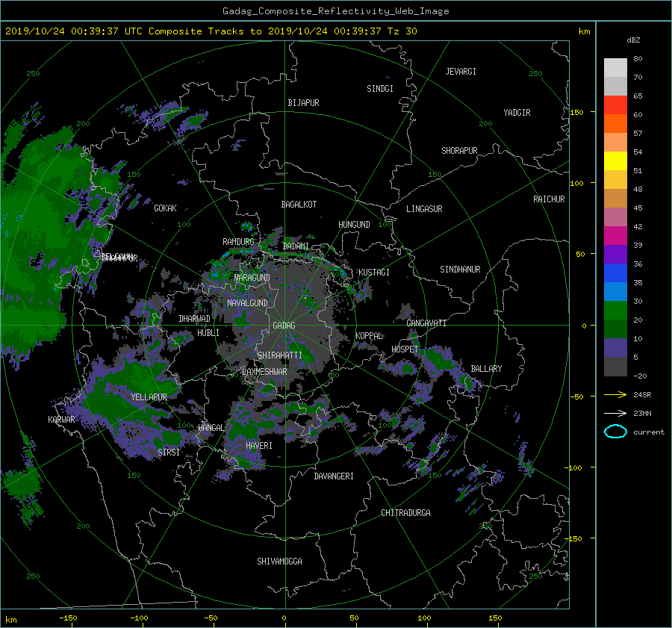Click the light grey 70 dBZ swatch
The image size is (672, 628).
615,68
